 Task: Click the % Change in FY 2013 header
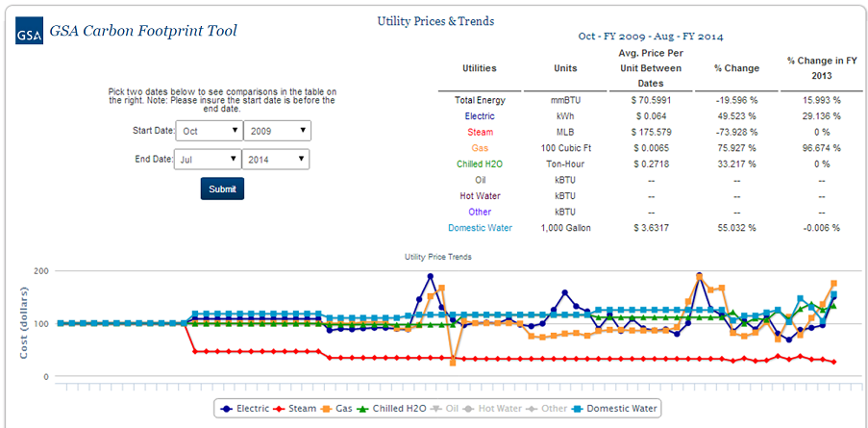coord(822,68)
